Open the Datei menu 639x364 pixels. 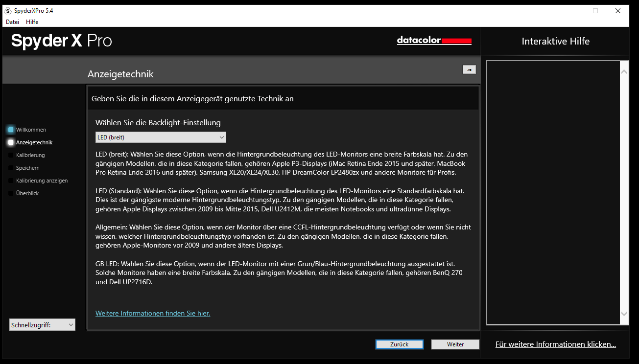[13, 22]
